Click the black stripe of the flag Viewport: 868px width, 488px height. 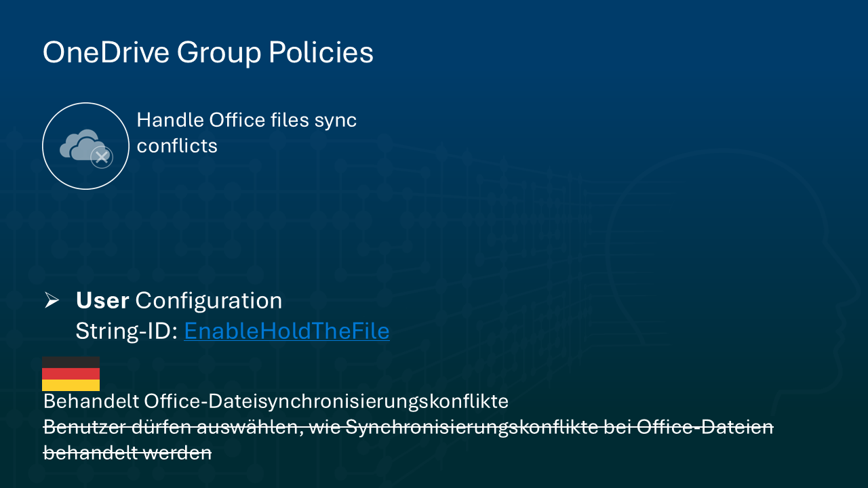pyautogui.click(x=71, y=362)
